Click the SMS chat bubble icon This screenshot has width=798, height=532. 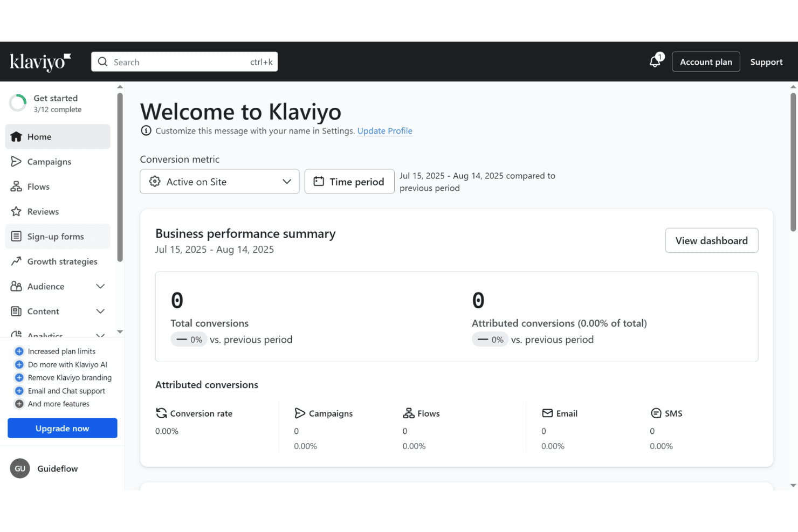656,413
